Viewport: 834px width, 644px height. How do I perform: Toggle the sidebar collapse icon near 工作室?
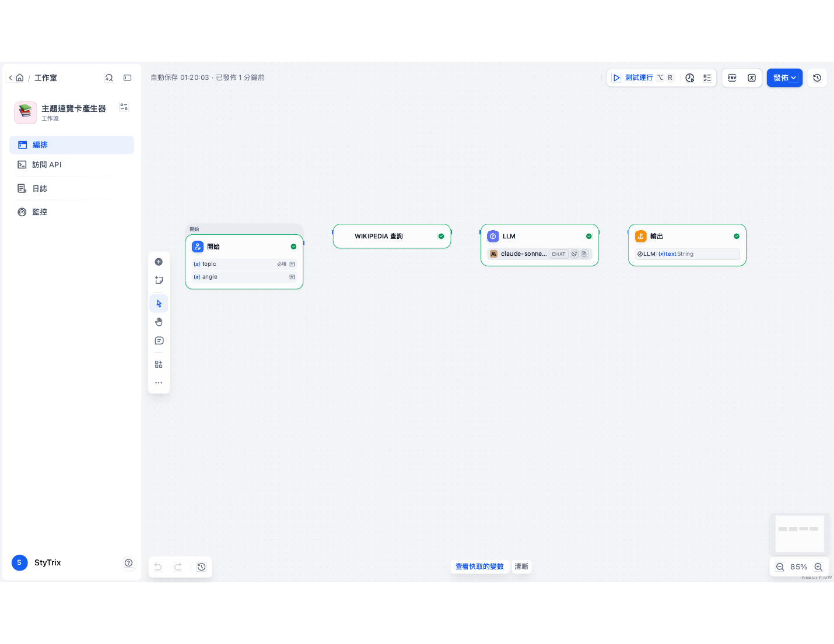(x=127, y=78)
